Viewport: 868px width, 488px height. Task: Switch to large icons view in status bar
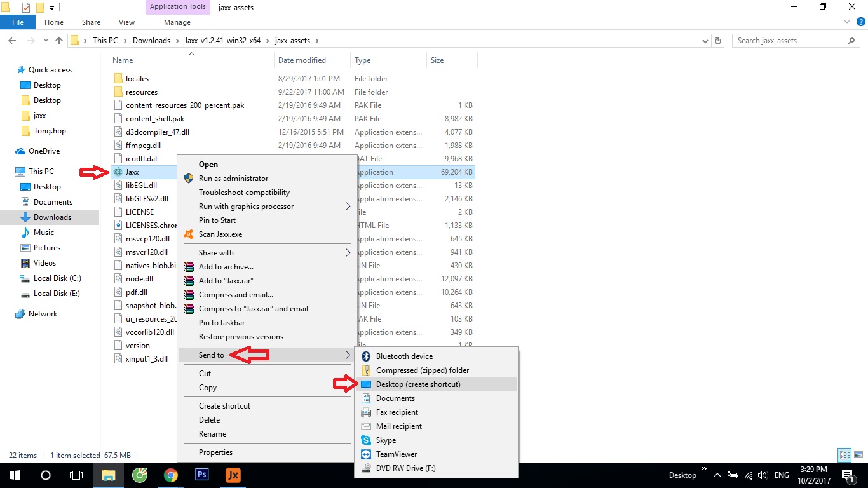tap(857, 455)
